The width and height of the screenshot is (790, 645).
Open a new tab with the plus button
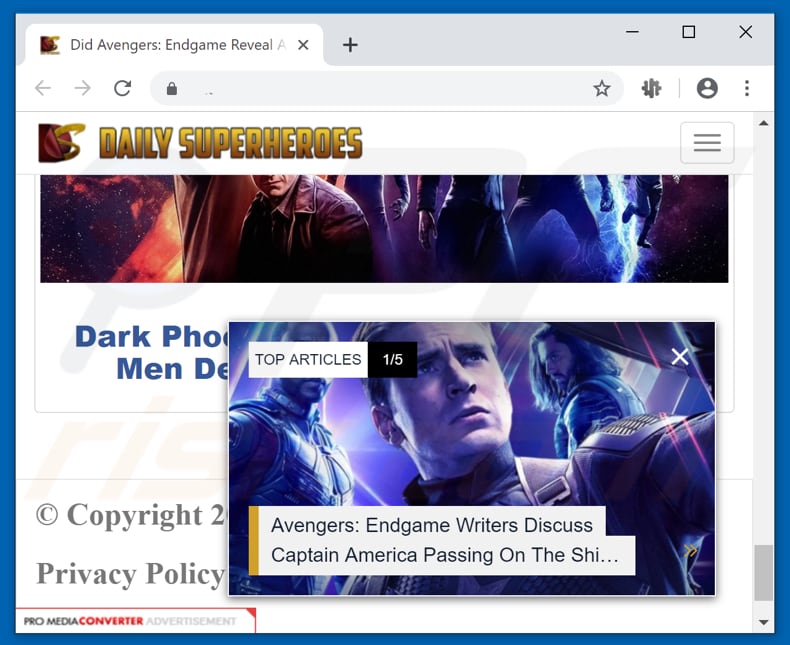(x=350, y=45)
